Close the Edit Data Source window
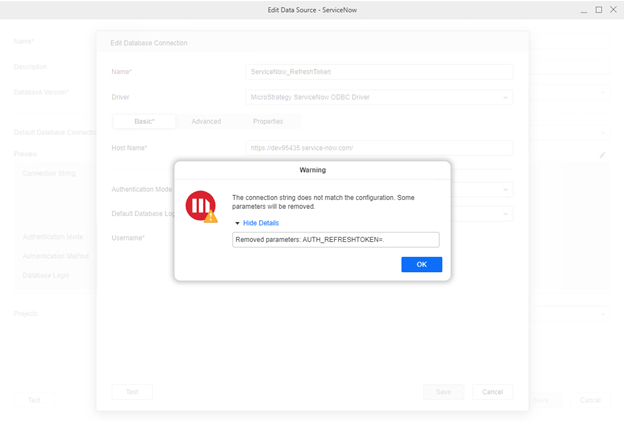The image size is (624, 421). (x=613, y=10)
